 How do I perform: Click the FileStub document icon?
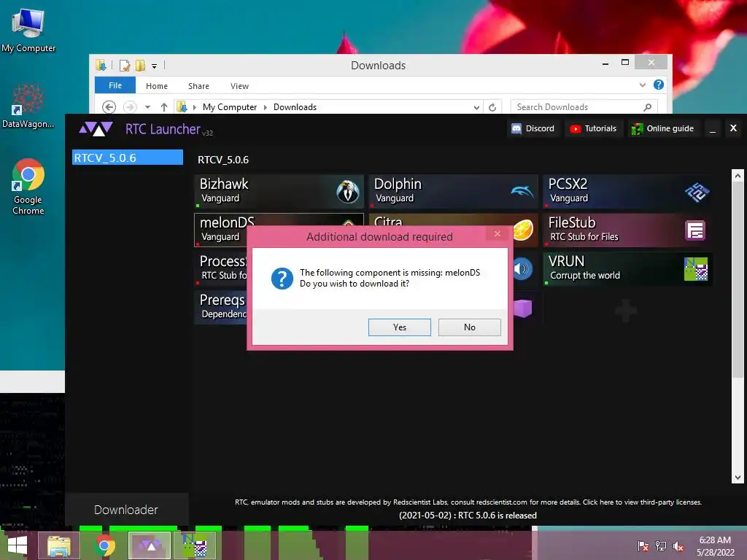click(695, 230)
